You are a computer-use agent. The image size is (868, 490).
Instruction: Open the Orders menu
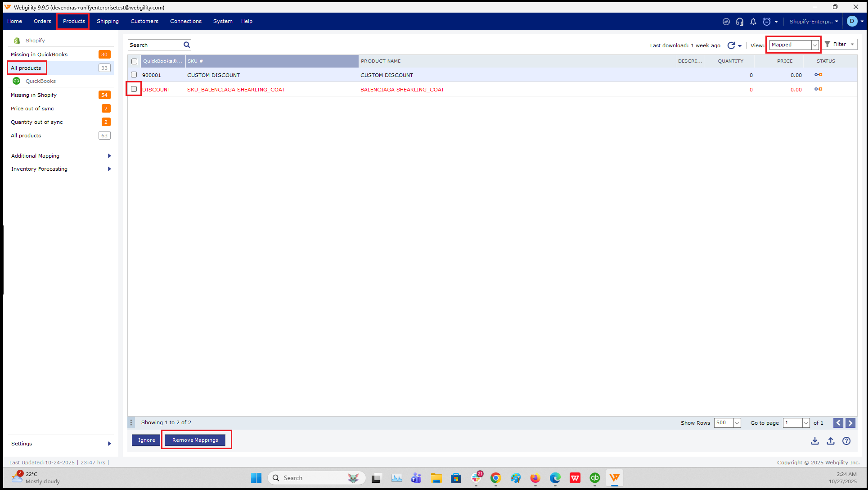click(42, 21)
